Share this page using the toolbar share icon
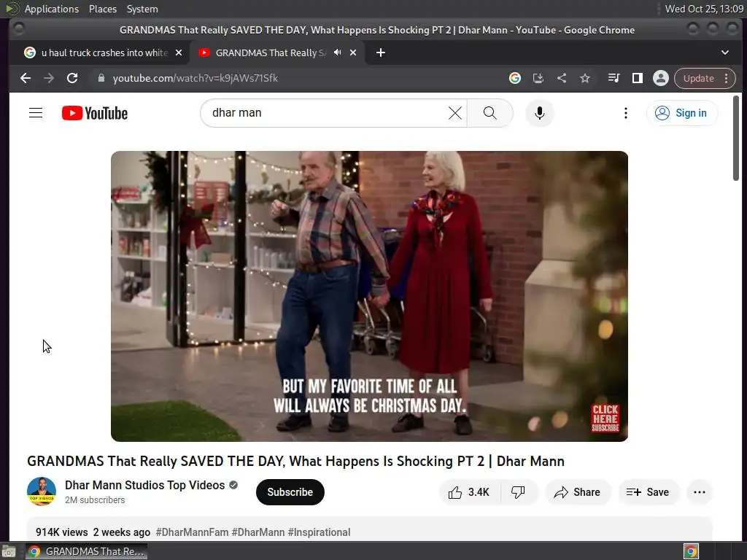The width and height of the screenshot is (747, 560). pos(562,78)
